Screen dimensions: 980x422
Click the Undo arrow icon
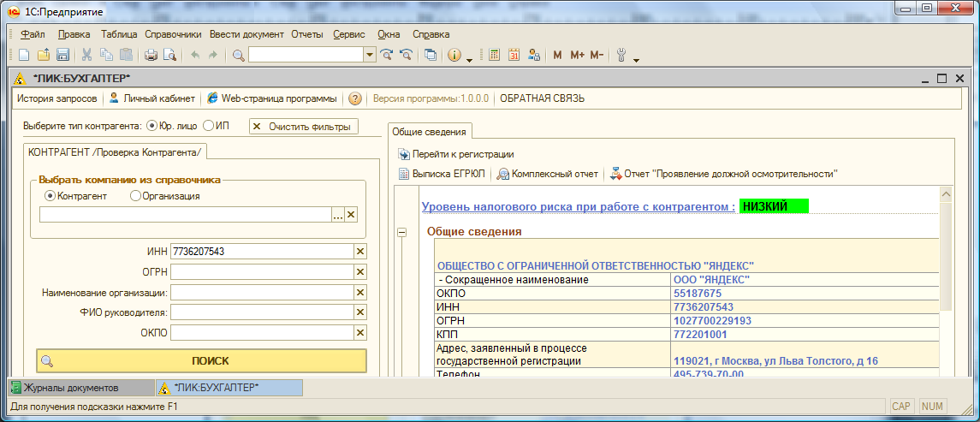pyautogui.click(x=195, y=55)
